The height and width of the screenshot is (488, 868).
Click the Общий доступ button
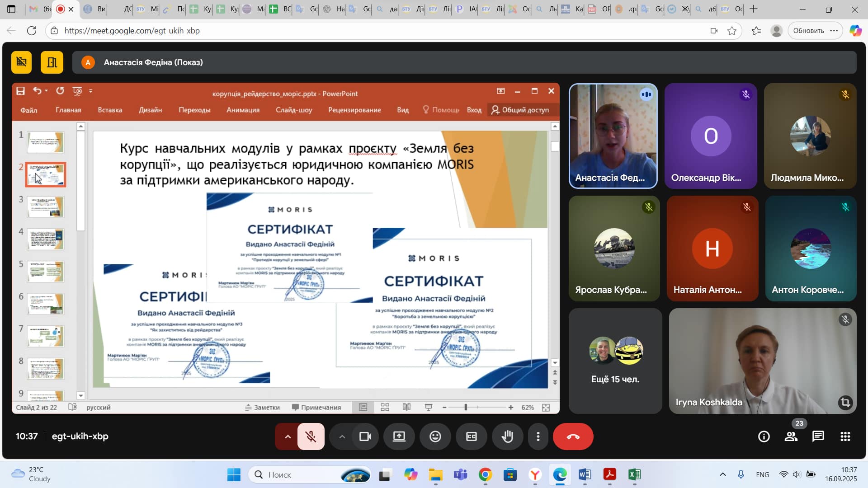[520, 110]
